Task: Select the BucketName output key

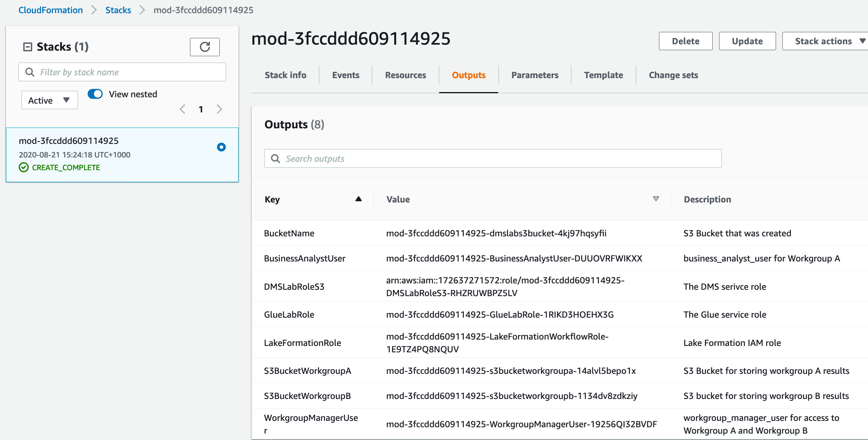Action: tap(289, 233)
